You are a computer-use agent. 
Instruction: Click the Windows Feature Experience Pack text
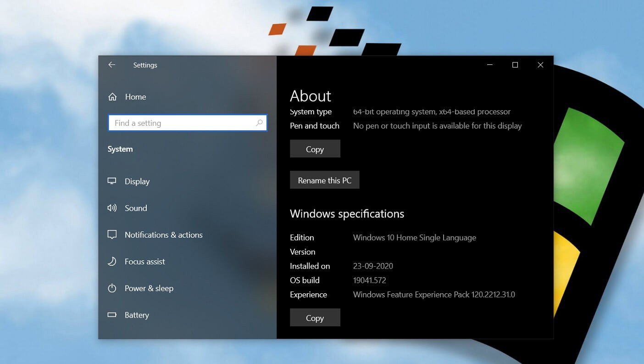point(434,294)
